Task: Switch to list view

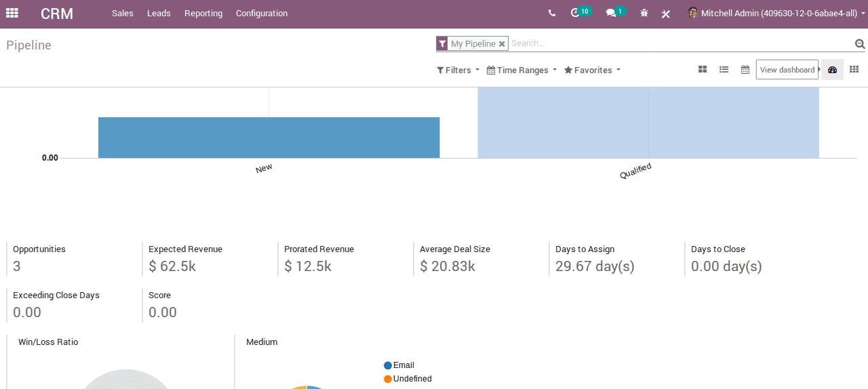Action: pyautogui.click(x=724, y=70)
